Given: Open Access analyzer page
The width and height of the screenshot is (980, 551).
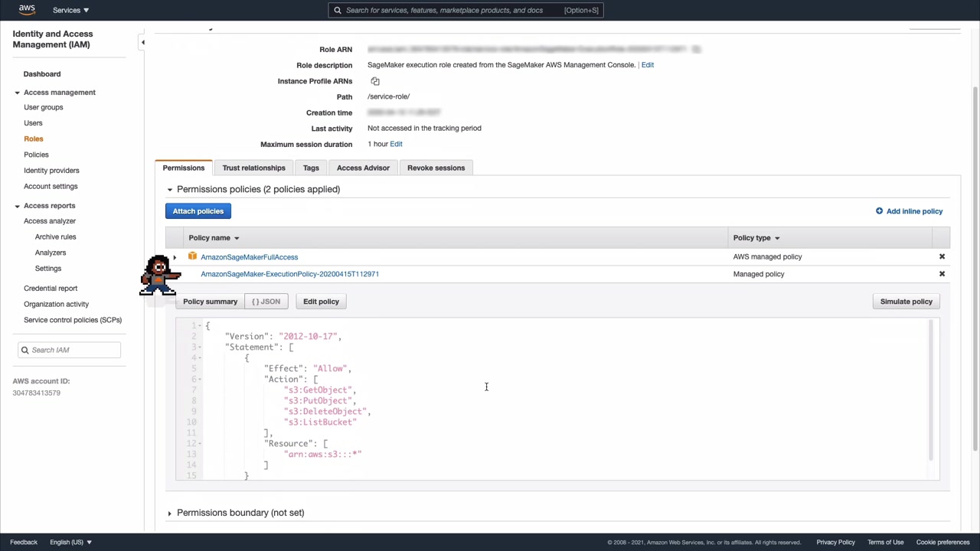Looking at the screenshot, I should coord(50,221).
